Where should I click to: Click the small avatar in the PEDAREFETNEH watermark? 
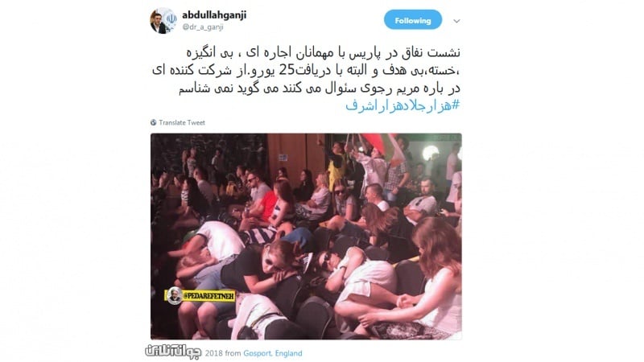point(174,295)
